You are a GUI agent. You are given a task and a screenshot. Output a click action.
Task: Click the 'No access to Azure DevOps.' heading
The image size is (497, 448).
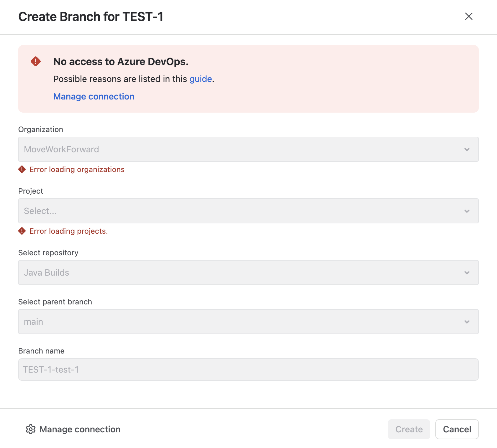point(121,62)
